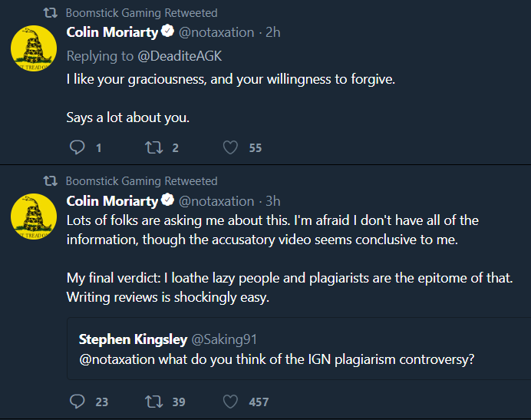
Task: Reply to the plagiarism verdict tweet
Action: pos(78,401)
